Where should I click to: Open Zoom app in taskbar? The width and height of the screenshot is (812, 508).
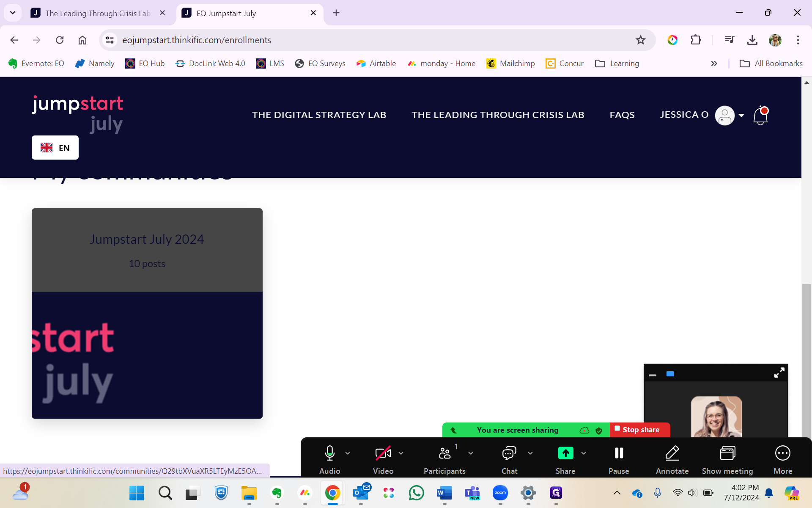coord(500,493)
